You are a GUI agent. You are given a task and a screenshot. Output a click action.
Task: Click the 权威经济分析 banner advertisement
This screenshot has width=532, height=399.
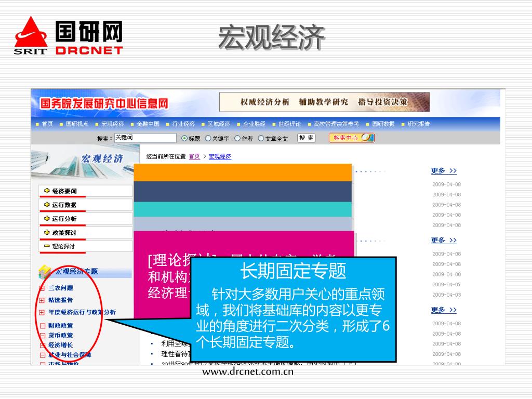pos(325,102)
